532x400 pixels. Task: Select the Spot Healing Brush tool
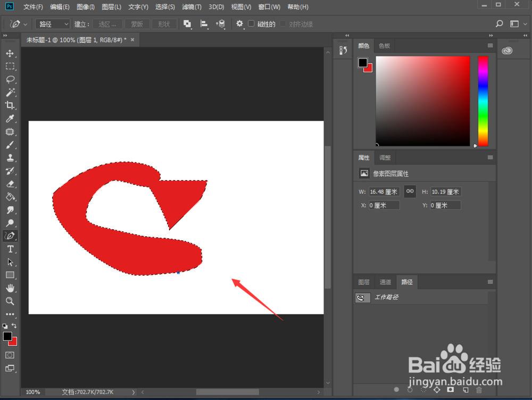tap(10, 131)
